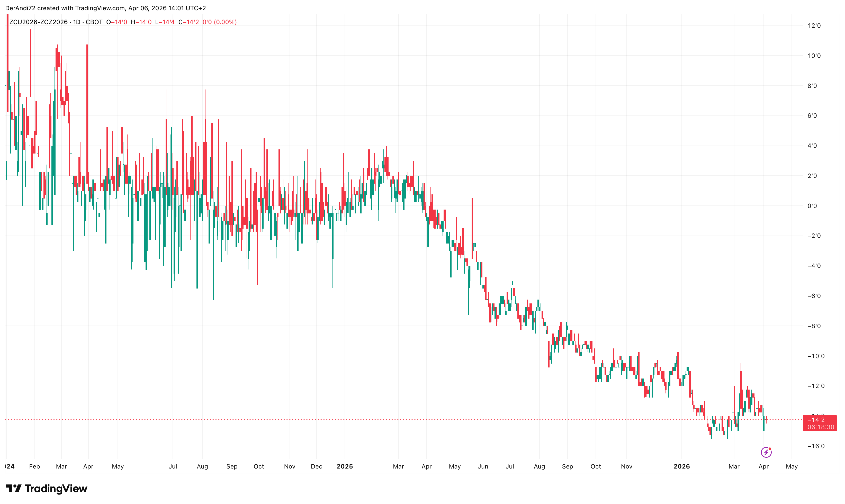Click the C-14'2 close value in legend

(x=188, y=22)
